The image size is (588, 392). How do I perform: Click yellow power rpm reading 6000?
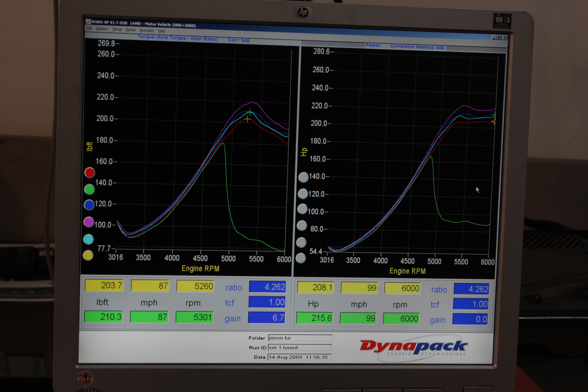402,288
